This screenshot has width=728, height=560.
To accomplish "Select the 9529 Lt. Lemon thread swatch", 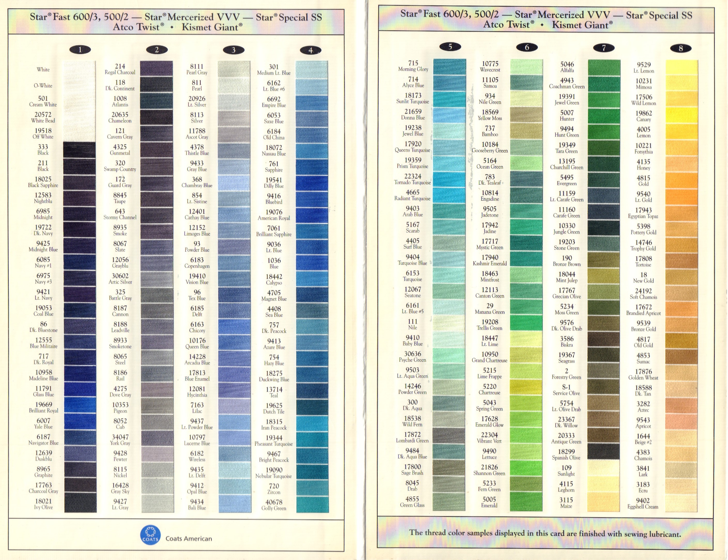I will (682, 68).
